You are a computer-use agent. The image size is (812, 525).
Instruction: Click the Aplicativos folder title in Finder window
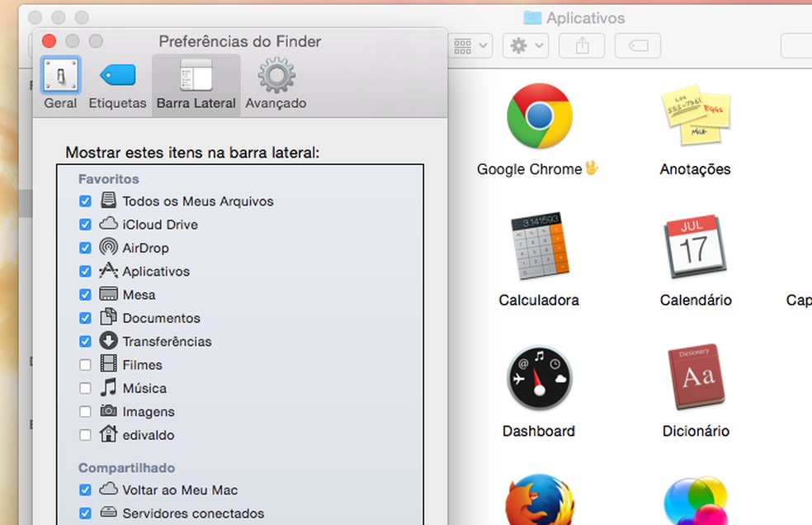[x=586, y=18]
